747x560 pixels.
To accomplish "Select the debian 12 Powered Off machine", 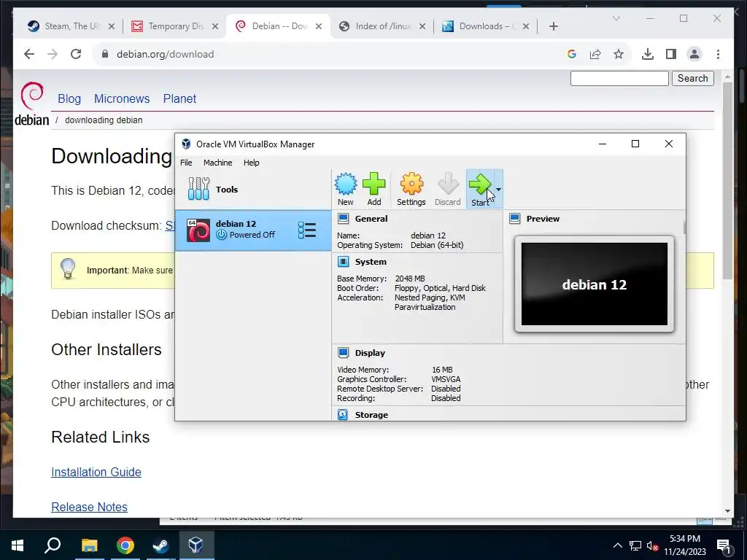I will 253,230.
